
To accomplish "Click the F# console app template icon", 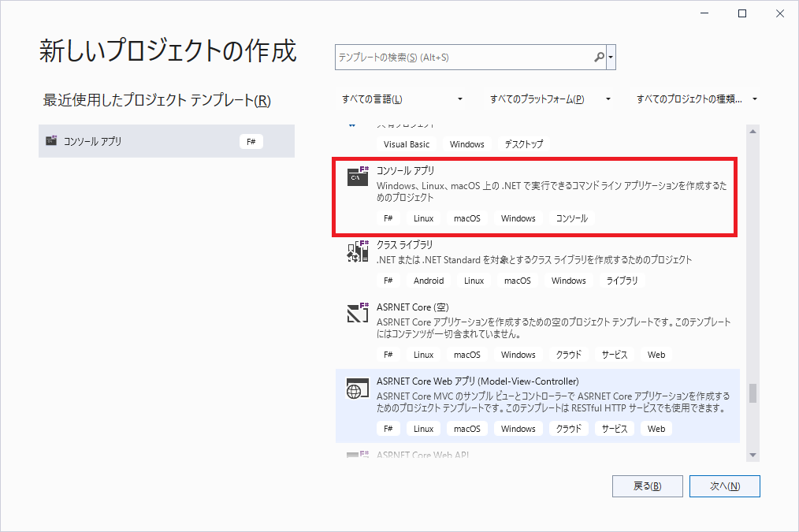I will click(358, 177).
